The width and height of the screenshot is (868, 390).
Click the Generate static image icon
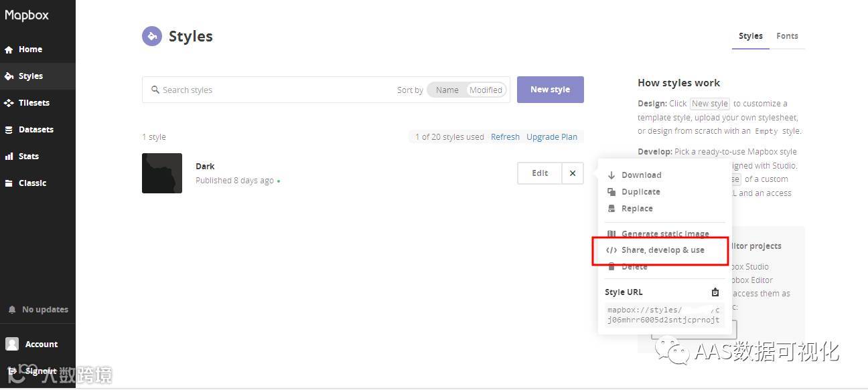click(x=611, y=234)
